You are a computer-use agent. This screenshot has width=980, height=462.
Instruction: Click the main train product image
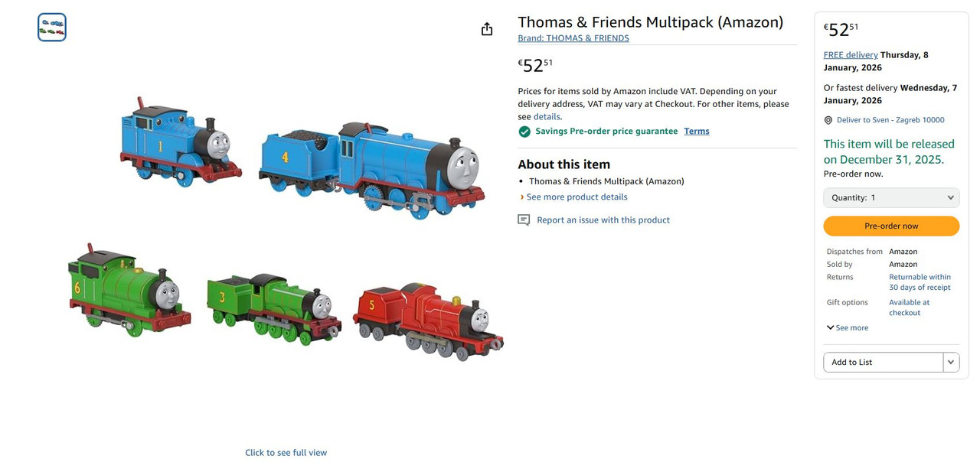tap(286, 228)
